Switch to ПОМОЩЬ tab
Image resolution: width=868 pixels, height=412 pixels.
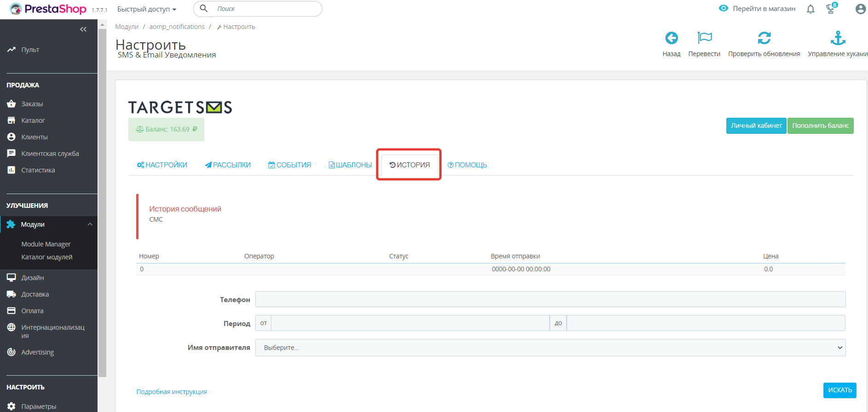(467, 165)
